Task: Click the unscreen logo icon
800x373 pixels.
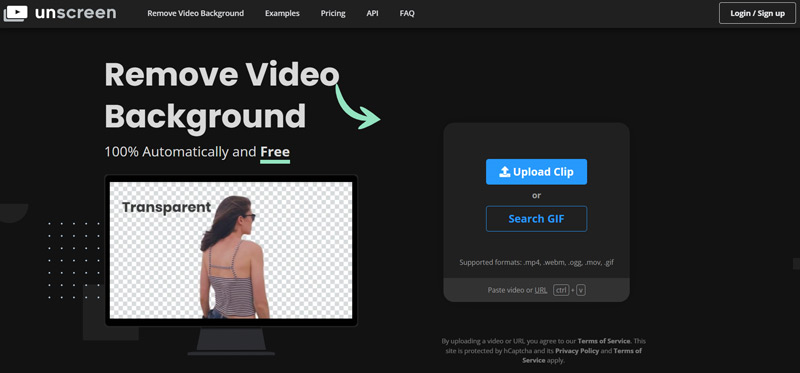Action: tap(15, 13)
